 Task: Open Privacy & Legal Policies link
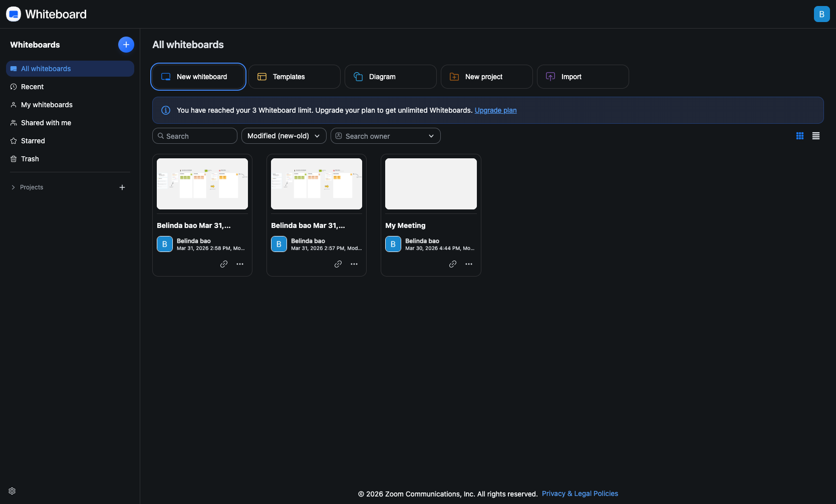click(x=580, y=493)
